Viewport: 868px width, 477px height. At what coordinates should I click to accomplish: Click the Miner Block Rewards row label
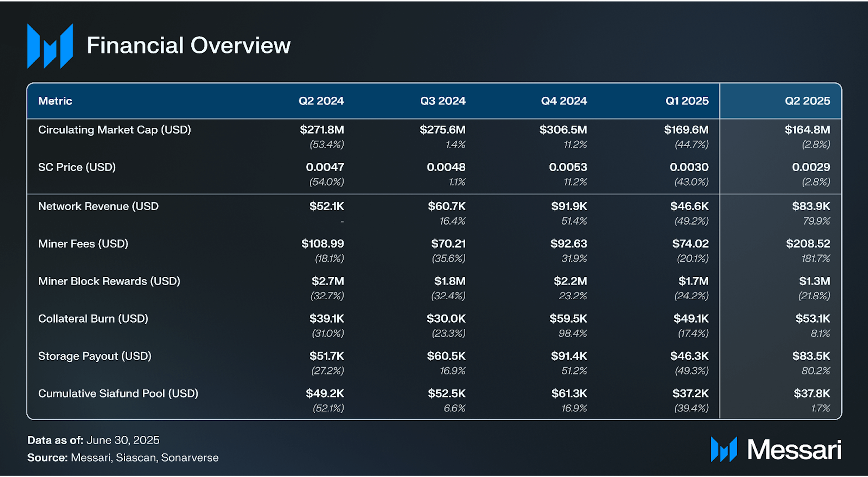tap(109, 281)
